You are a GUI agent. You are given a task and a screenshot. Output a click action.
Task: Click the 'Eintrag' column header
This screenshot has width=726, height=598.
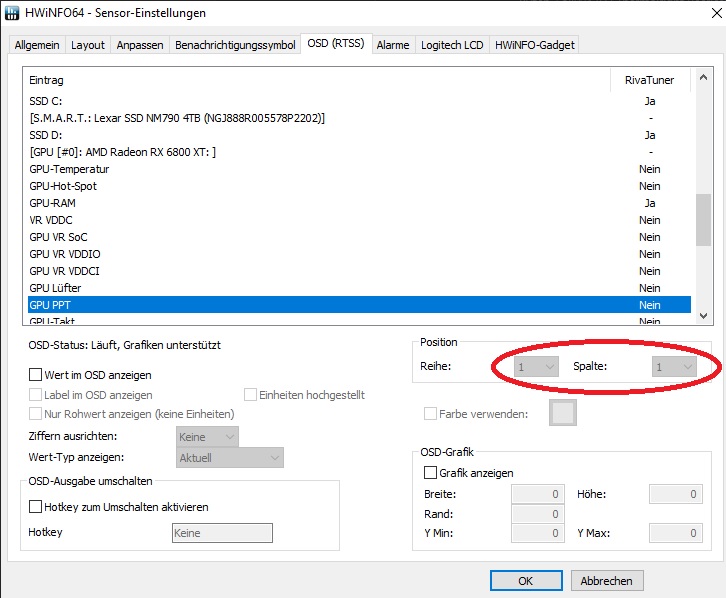(x=317, y=80)
